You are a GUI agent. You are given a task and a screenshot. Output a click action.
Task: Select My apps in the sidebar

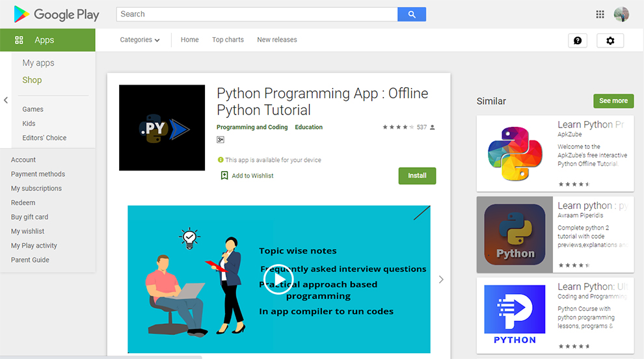(x=38, y=63)
